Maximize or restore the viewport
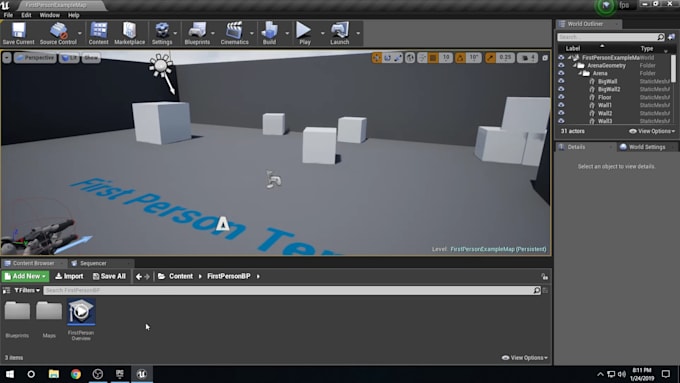Image resolution: width=680 pixels, height=383 pixels. click(545, 58)
